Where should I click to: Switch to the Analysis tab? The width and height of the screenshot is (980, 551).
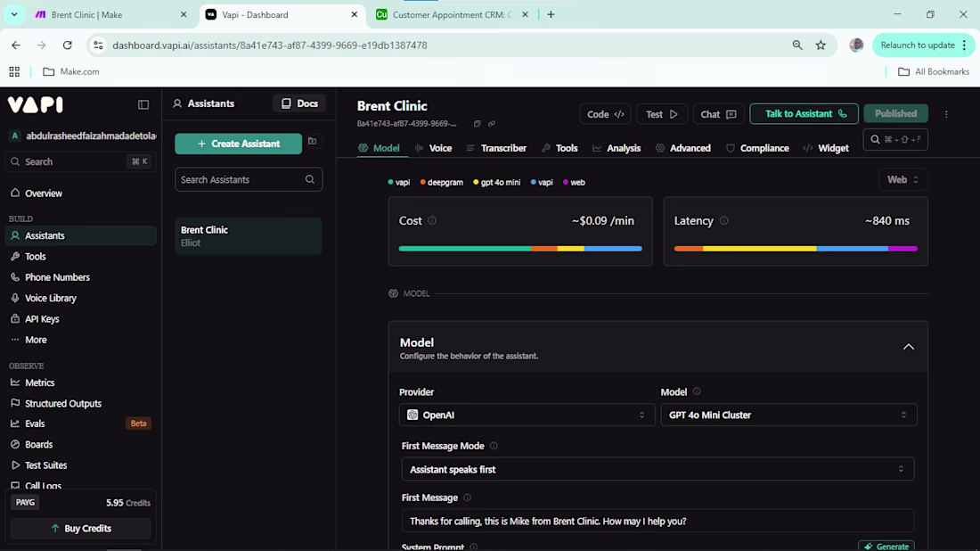click(617, 148)
